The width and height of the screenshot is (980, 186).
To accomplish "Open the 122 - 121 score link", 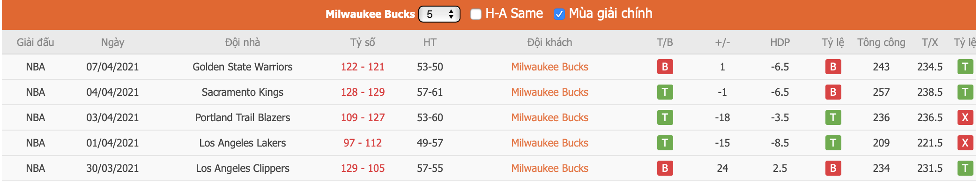I will pyautogui.click(x=363, y=67).
